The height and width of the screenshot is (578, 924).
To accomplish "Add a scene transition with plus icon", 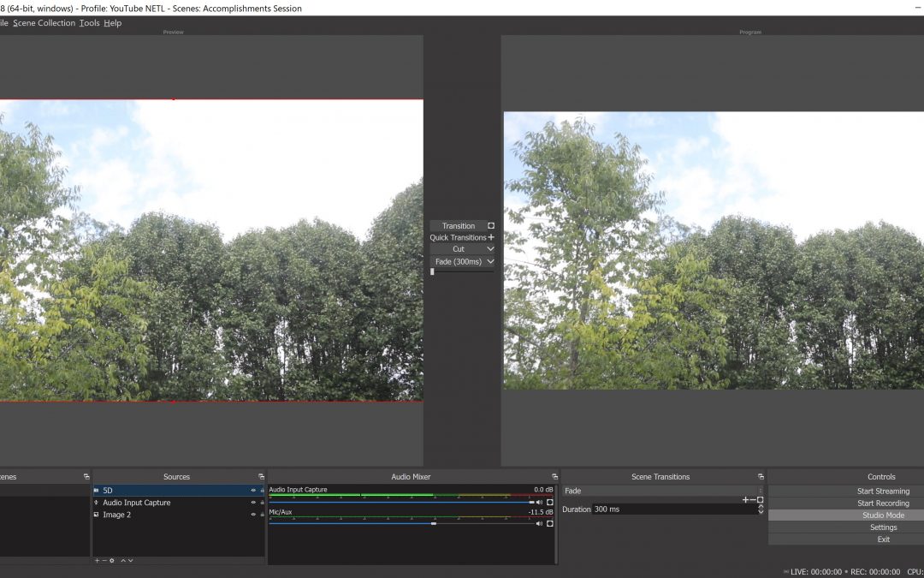I will [745, 500].
